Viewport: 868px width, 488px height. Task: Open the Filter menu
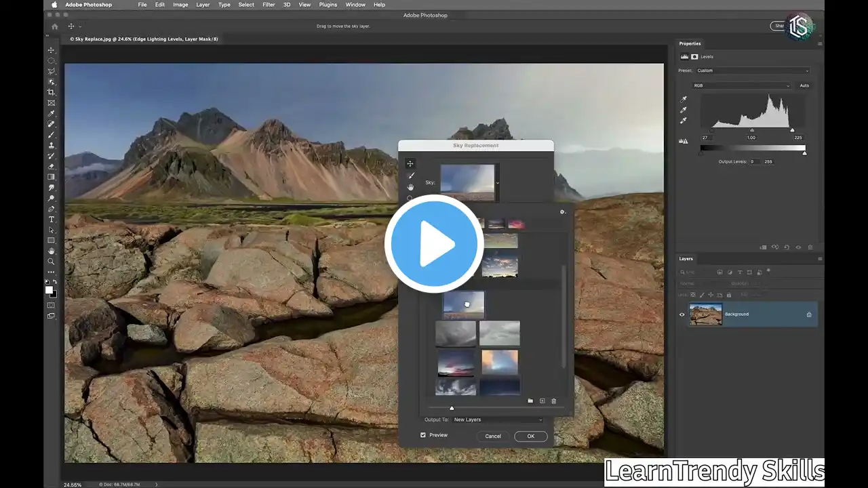pyautogui.click(x=269, y=5)
